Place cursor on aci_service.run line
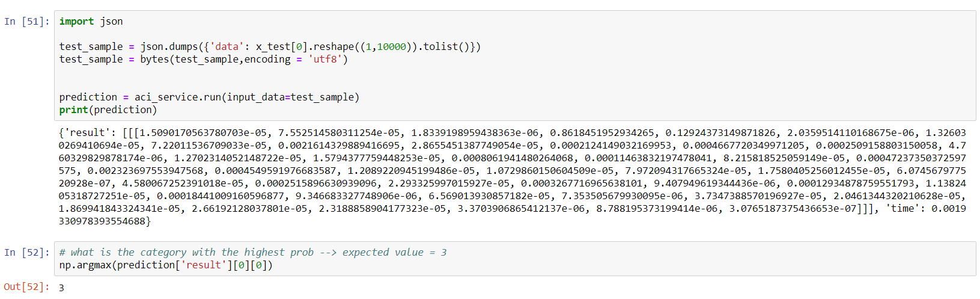Image resolution: width=980 pixels, height=299 pixels. click(x=209, y=97)
